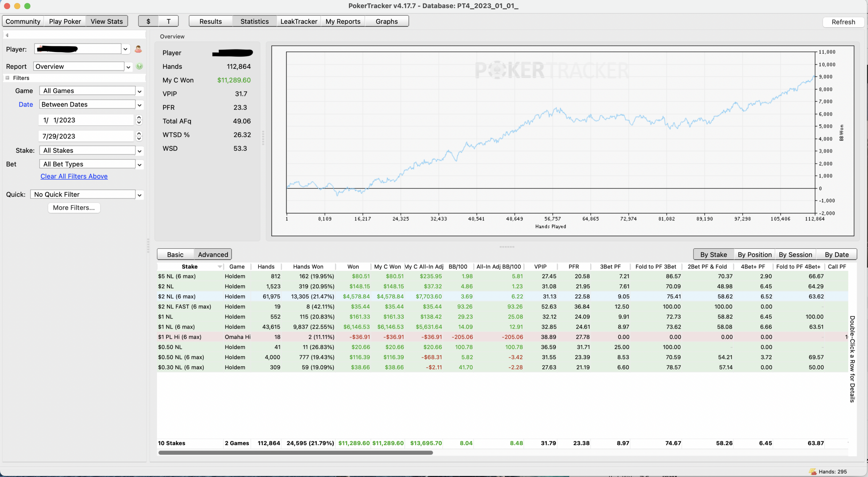
Task: Sort by the Game column header
Action: [x=237, y=267]
